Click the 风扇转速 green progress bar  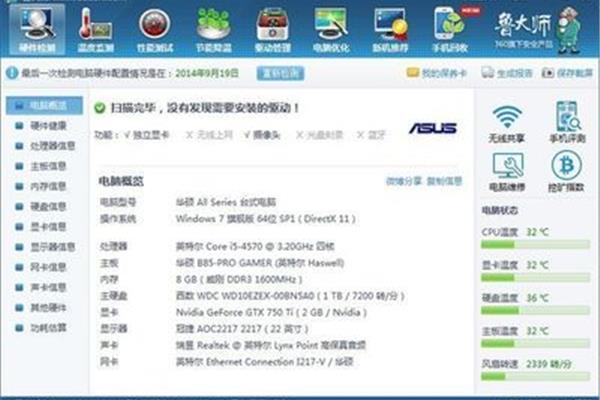[535, 377]
